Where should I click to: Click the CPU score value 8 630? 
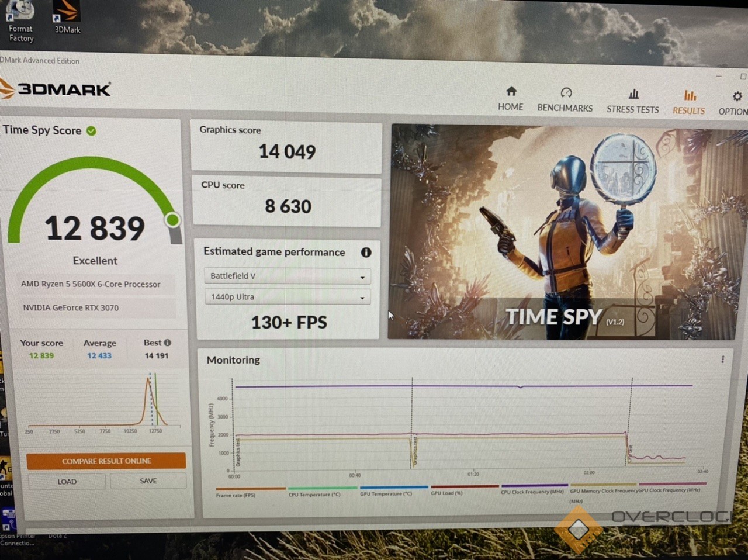click(288, 206)
